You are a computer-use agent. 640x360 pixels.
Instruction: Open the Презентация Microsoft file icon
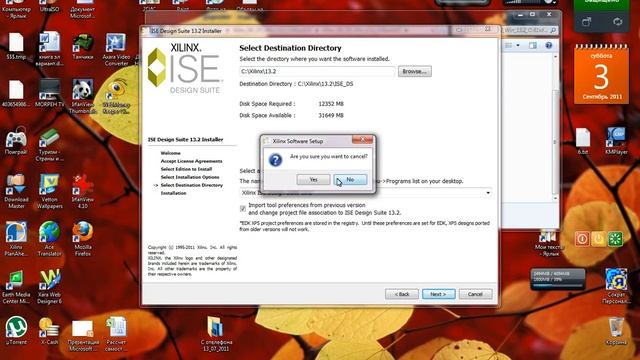pyautogui.click(x=83, y=336)
